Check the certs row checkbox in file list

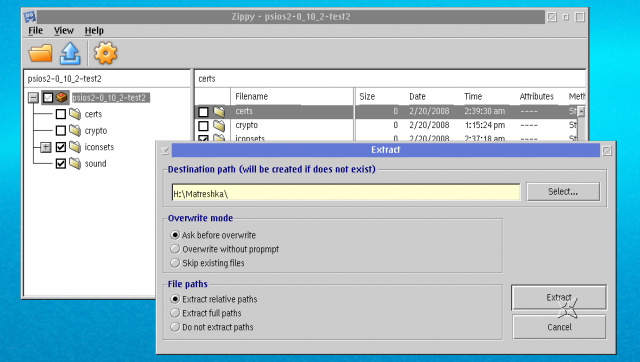[x=203, y=111]
